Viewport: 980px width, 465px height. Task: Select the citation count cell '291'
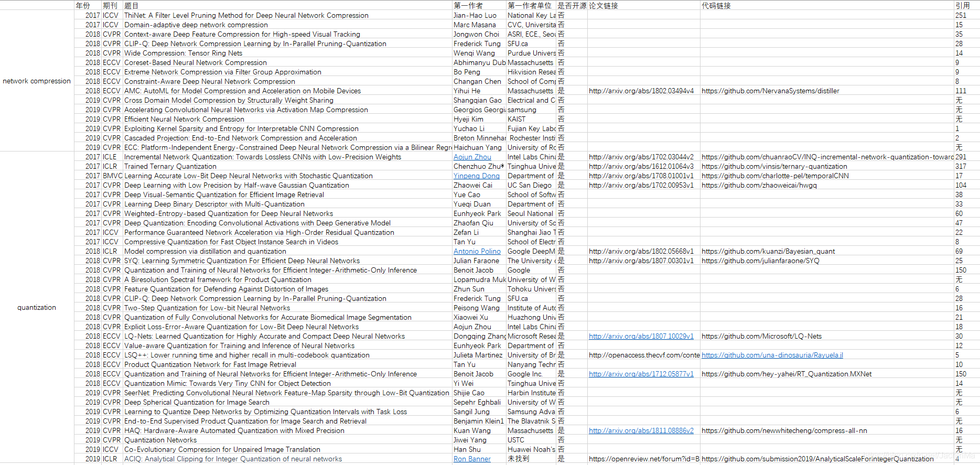966,157
